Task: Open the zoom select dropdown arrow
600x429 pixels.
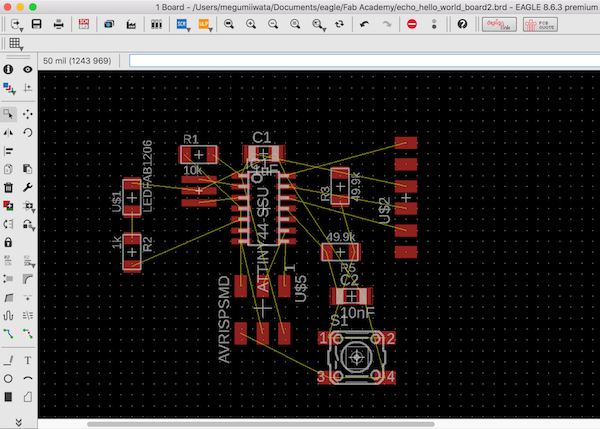Action: click(x=324, y=29)
